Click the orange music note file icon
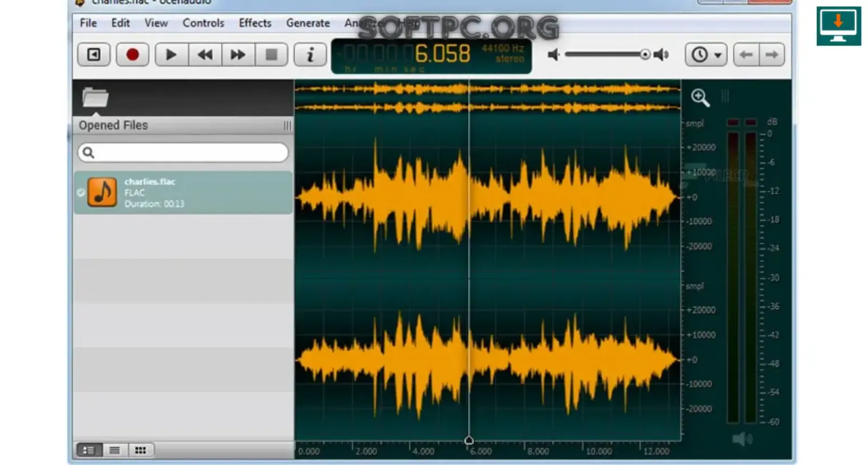 (102, 192)
